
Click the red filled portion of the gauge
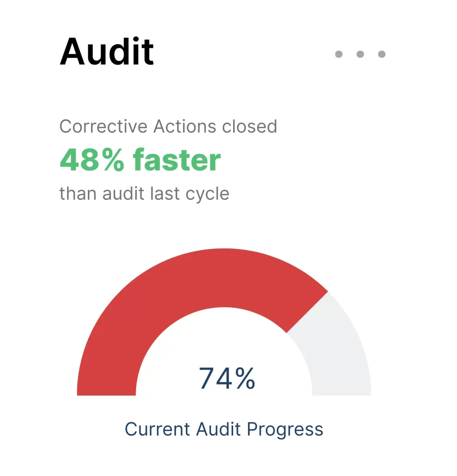[x=170, y=288]
